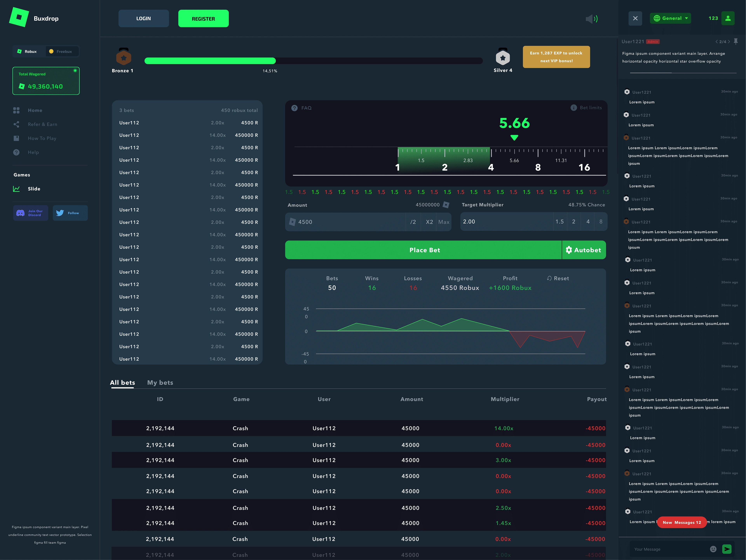Screen dimensions: 746x560
Task: Click the REGISTER button
Action: [x=203, y=18]
